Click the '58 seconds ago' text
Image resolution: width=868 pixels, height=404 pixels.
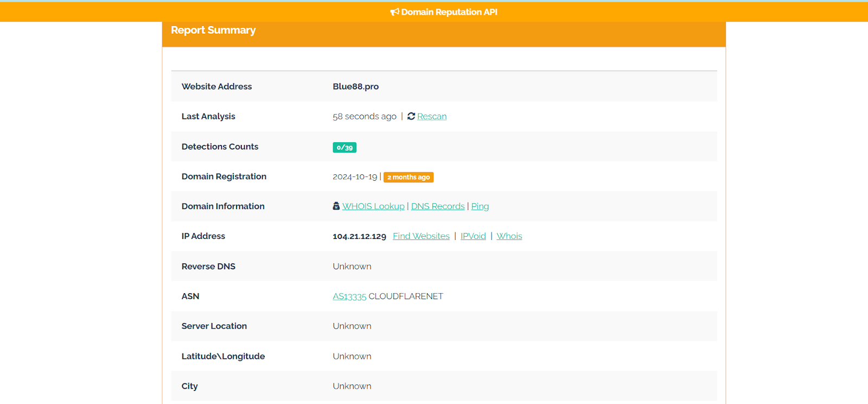(365, 116)
